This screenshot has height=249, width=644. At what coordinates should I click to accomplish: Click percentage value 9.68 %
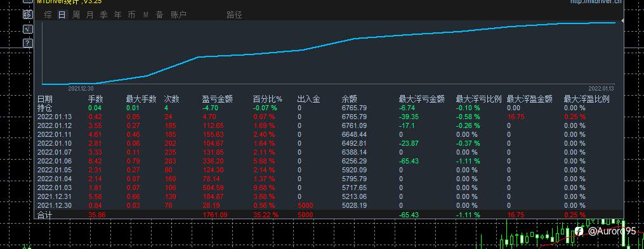[264, 188]
